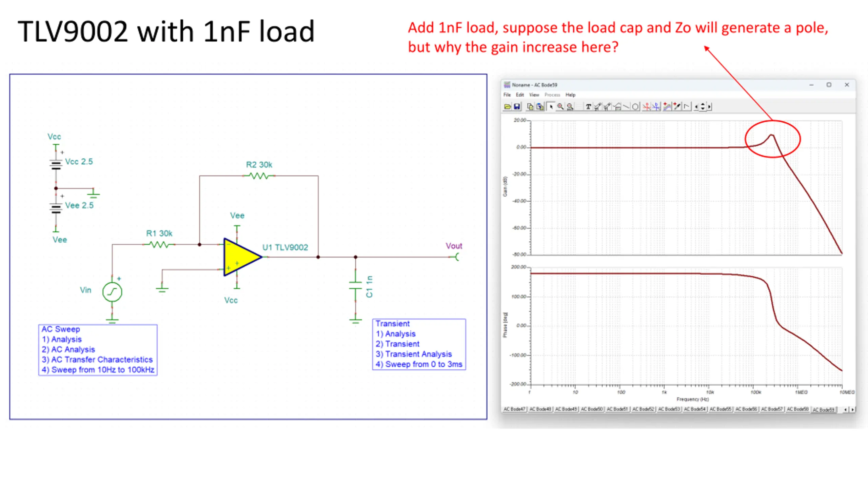Switch to the AC Bode50 tab

tap(592, 409)
